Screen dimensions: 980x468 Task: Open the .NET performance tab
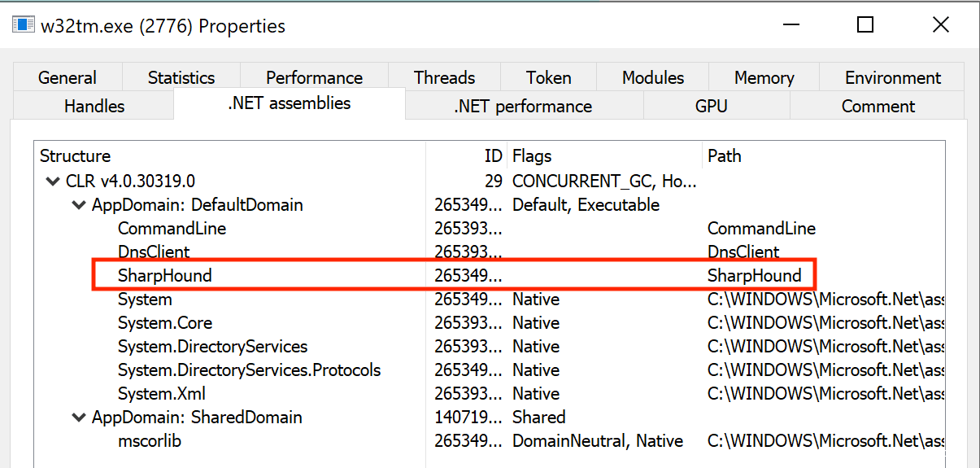tap(523, 107)
